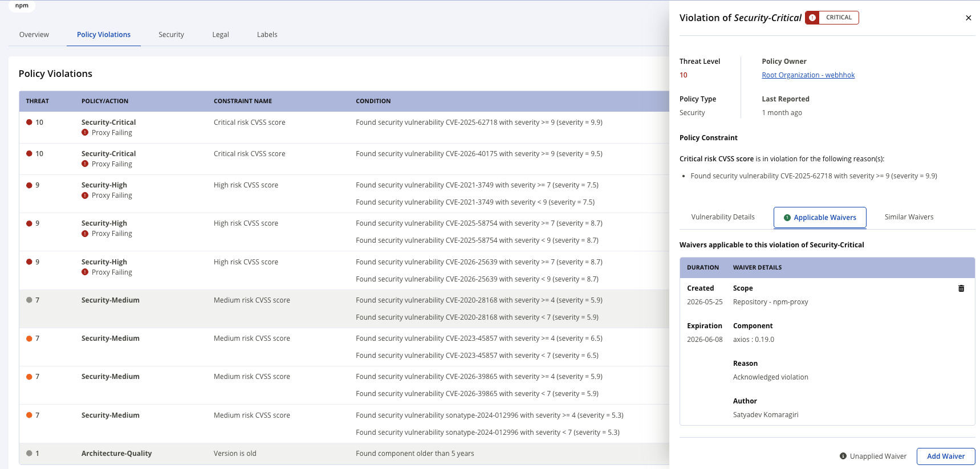Select the Applicable Waivers tab
Viewport: 980px width, 469px height.
pyautogui.click(x=820, y=218)
